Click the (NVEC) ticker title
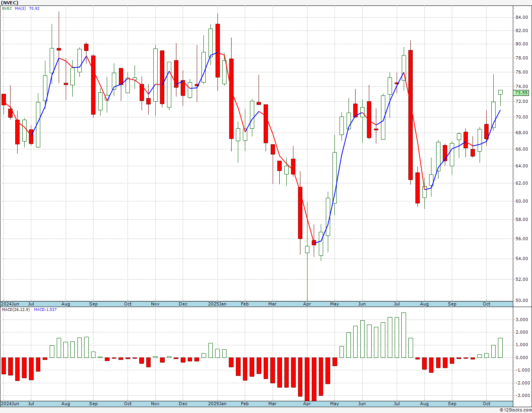 click(x=9, y=3)
